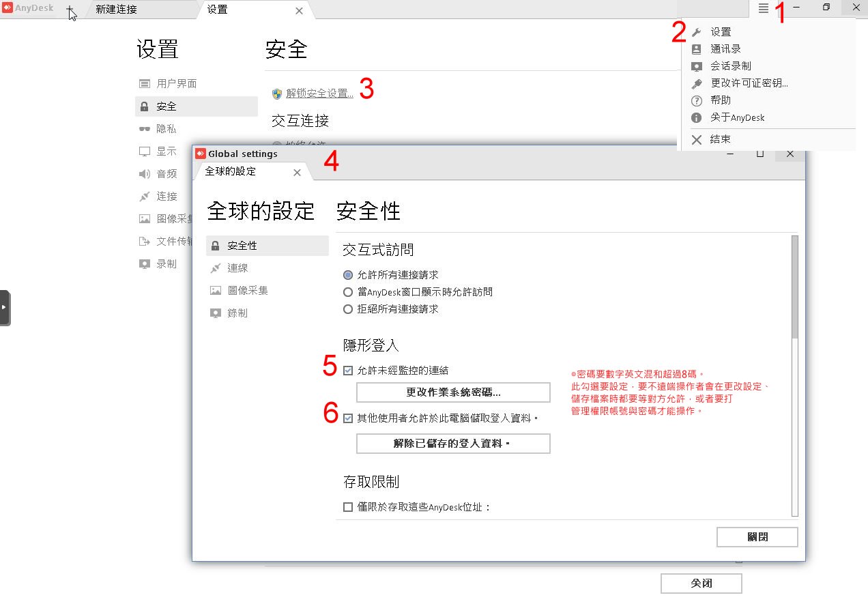Click the plug icon beside 連線
This screenshot has height=604, width=868.
click(x=216, y=268)
